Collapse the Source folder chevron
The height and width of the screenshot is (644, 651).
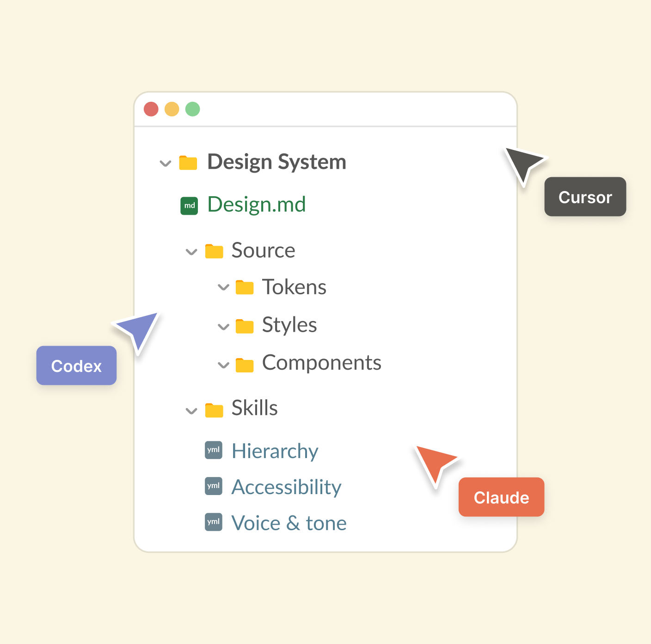click(191, 252)
